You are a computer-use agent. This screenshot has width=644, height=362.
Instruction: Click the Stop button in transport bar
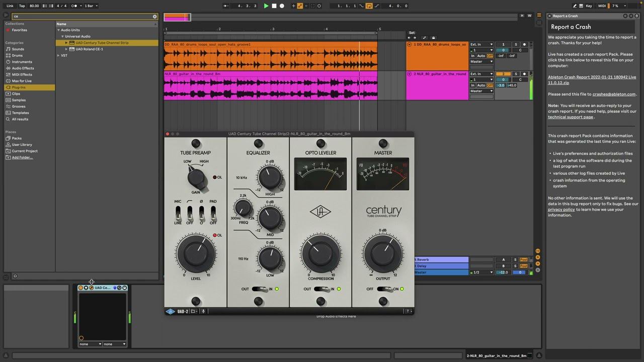click(x=274, y=6)
